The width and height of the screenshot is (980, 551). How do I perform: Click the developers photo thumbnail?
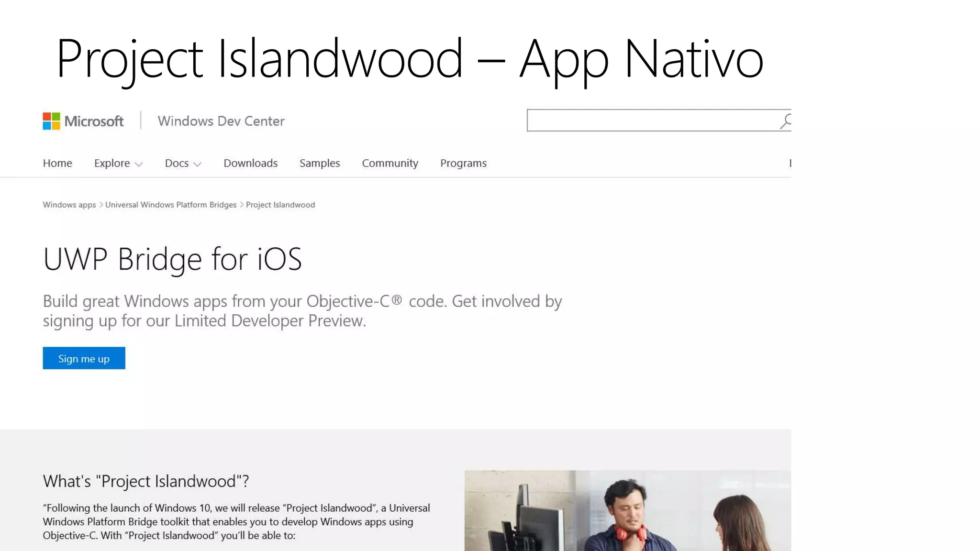[627, 510]
